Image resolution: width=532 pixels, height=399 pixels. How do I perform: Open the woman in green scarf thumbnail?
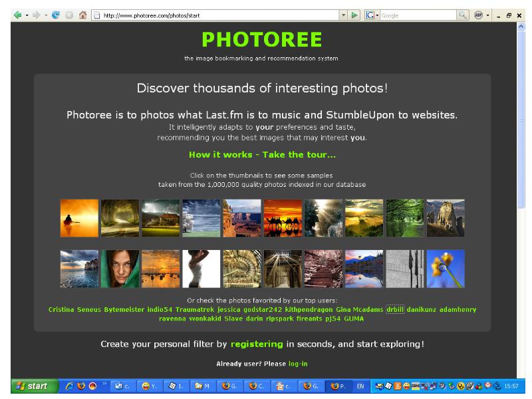(x=120, y=269)
